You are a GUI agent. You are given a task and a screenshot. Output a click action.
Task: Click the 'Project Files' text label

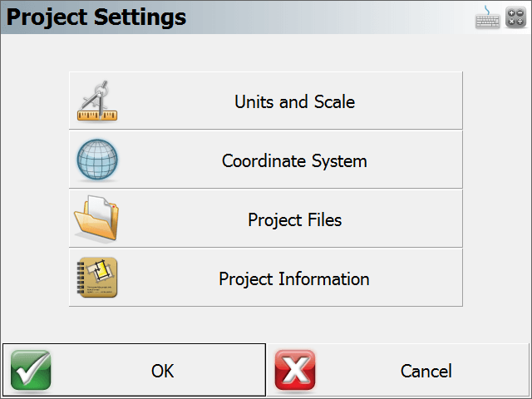point(294,219)
